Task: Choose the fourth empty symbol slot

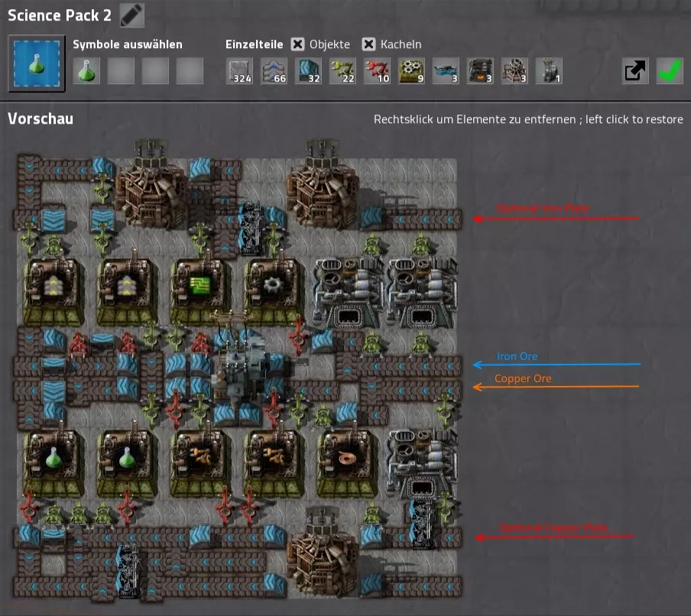Action: 190,70
